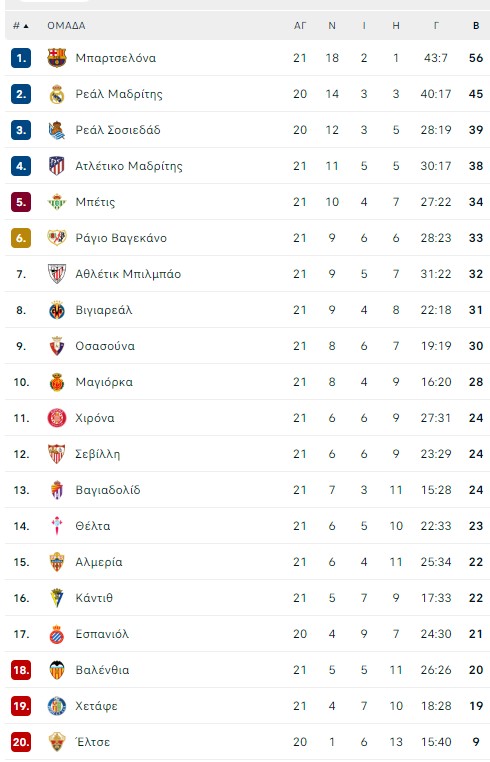Screen dimensions: 490x762
Task: Click the Barcelona club crest icon
Action: 57,58
